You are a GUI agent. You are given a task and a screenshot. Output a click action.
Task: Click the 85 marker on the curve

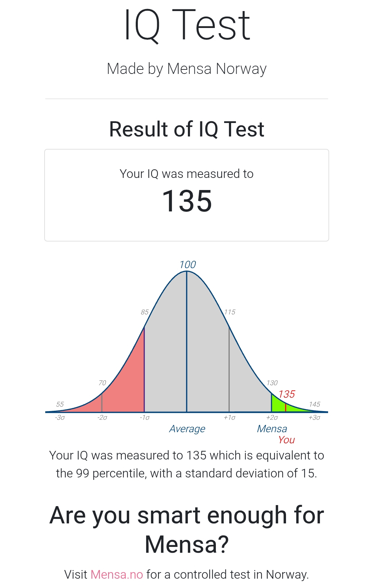click(x=144, y=312)
